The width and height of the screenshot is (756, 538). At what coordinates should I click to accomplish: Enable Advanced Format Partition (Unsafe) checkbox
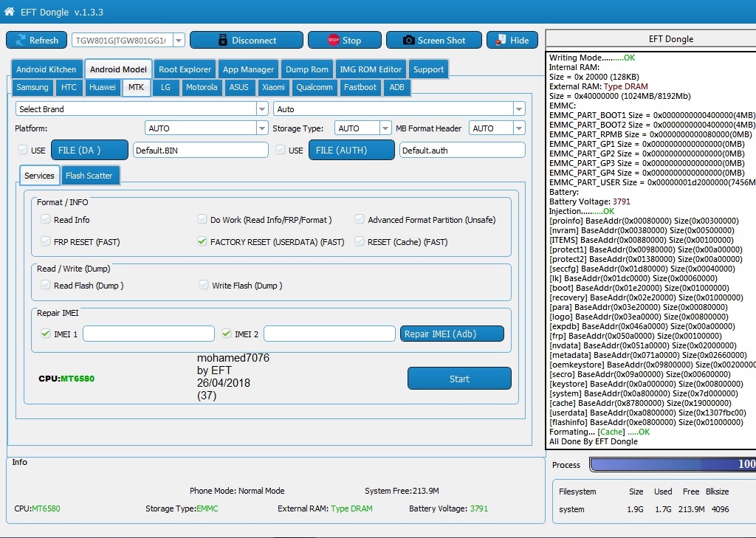[360, 219]
